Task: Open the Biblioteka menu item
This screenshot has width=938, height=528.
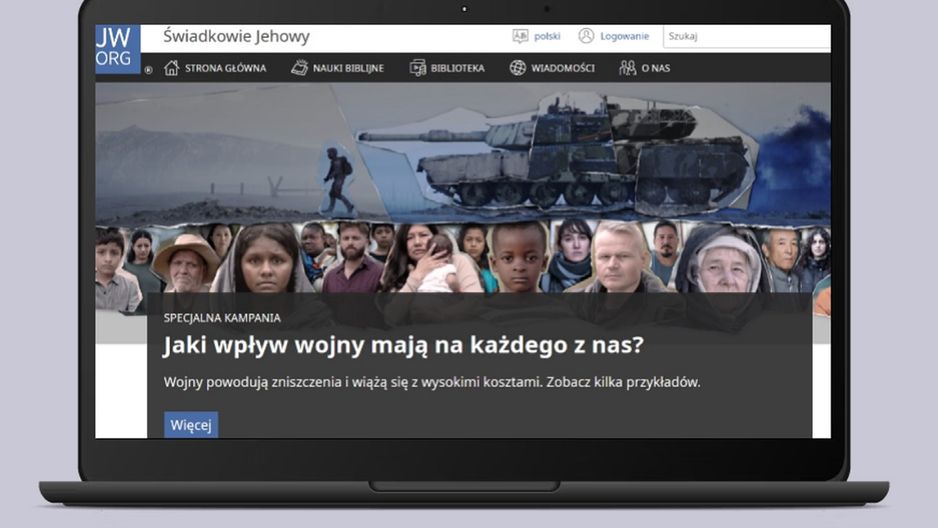Action: coord(458,68)
